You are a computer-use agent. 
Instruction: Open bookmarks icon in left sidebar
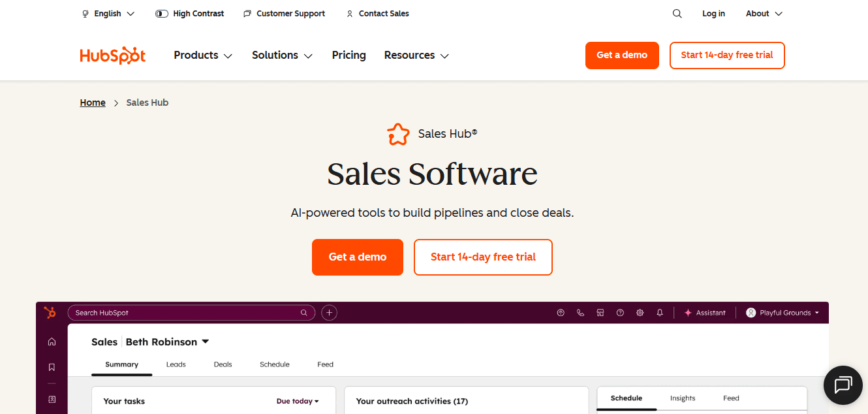tap(52, 366)
